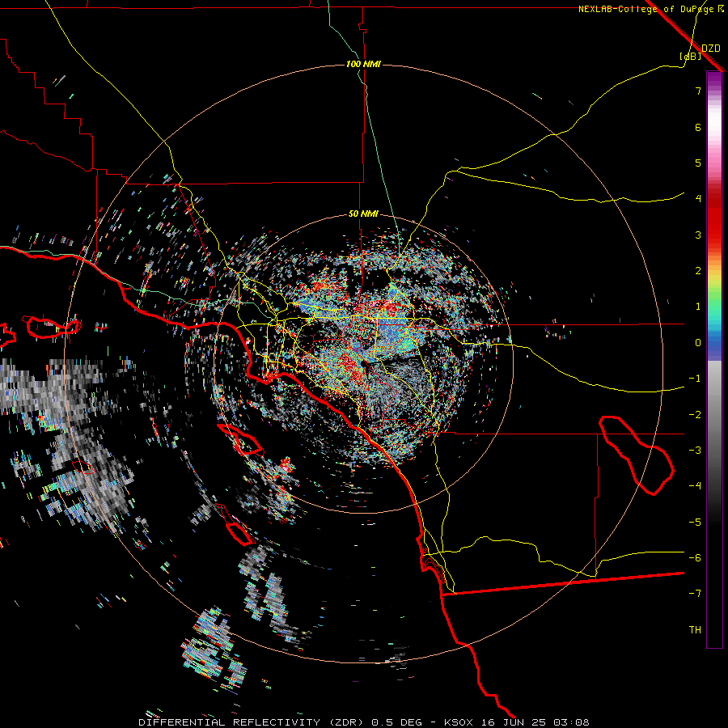728x728 pixels.
Task: Click the legend value 7
Action: click(x=698, y=91)
